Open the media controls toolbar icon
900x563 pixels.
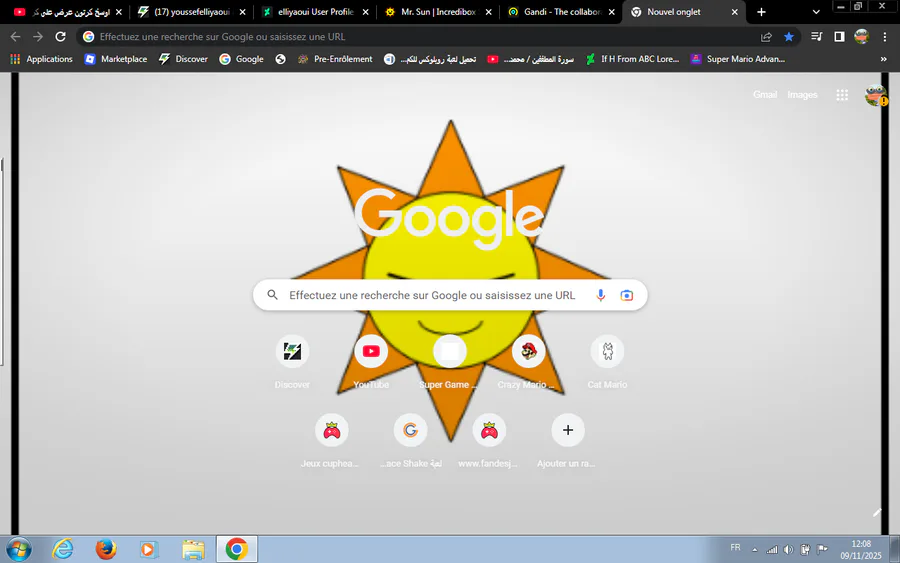pyautogui.click(x=816, y=37)
